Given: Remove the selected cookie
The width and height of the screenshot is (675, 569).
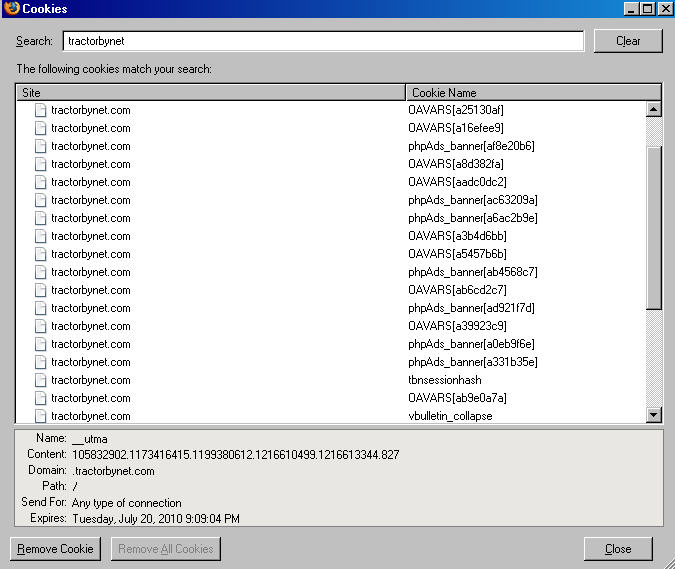Looking at the screenshot, I should (56, 549).
